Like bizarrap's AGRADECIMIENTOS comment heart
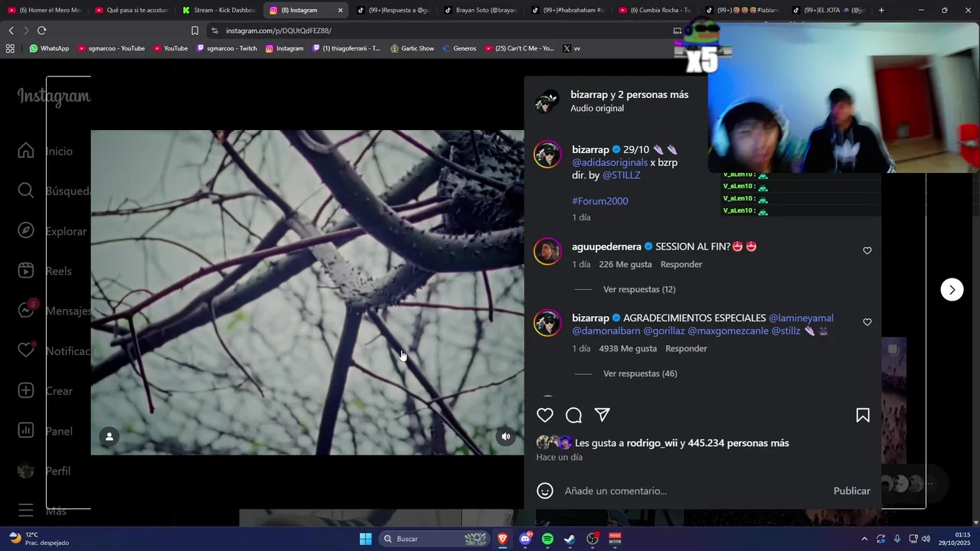The image size is (980, 551). [867, 322]
